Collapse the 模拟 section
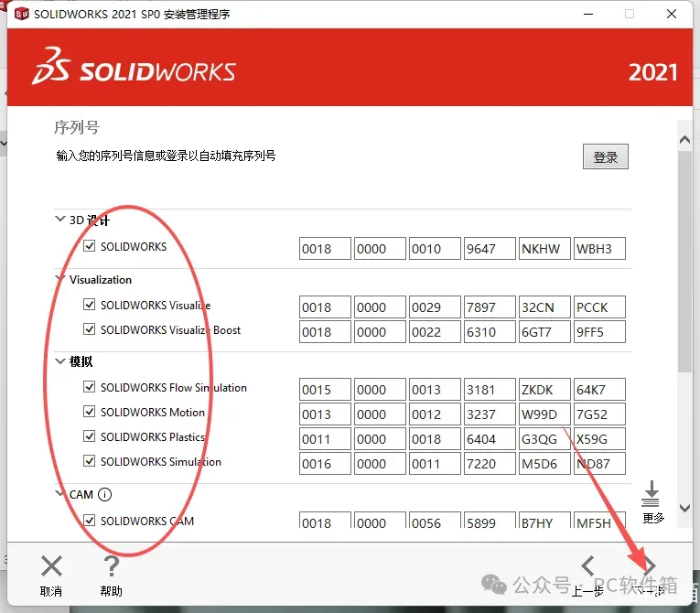 59,360
